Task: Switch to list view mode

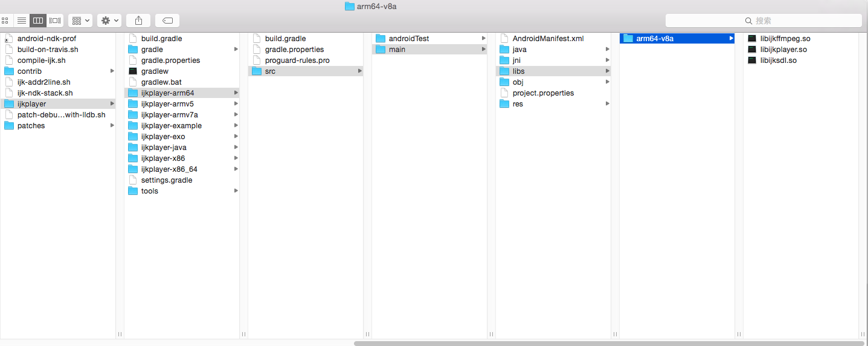Action: (x=22, y=21)
